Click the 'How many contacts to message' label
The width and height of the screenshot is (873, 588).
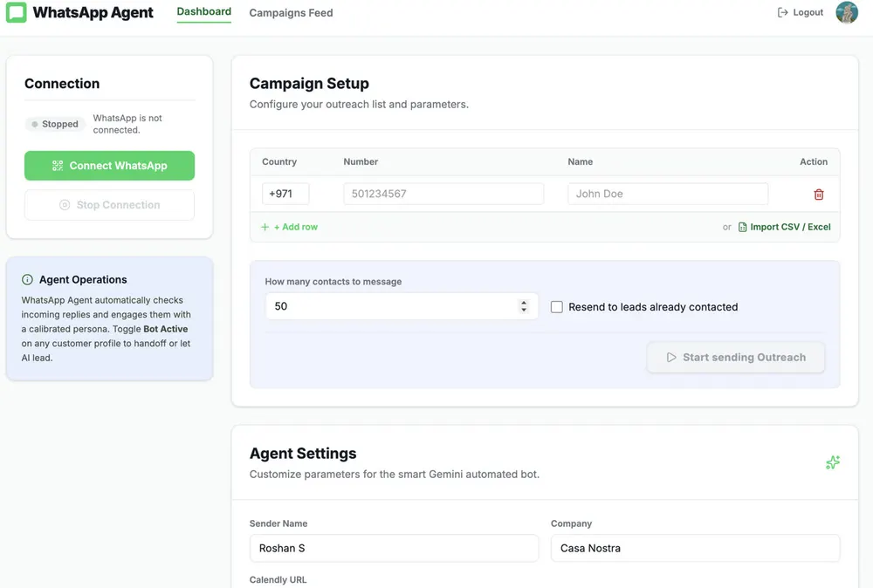tap(333, 282)
